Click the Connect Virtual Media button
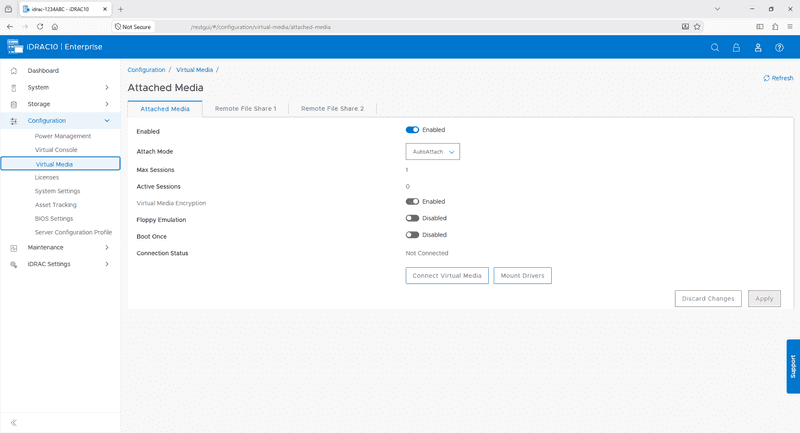The width and height of the screenshot is (800, 433). click(447, 275)
